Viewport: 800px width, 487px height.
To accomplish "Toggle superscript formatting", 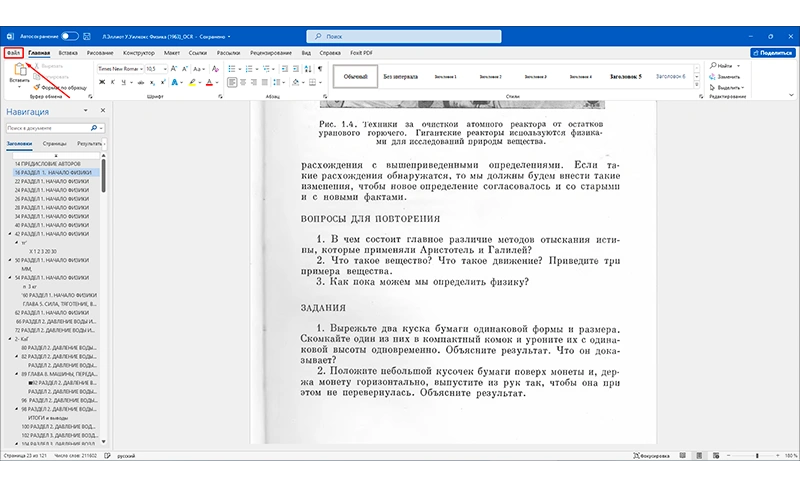I will (x=163, y=82).
